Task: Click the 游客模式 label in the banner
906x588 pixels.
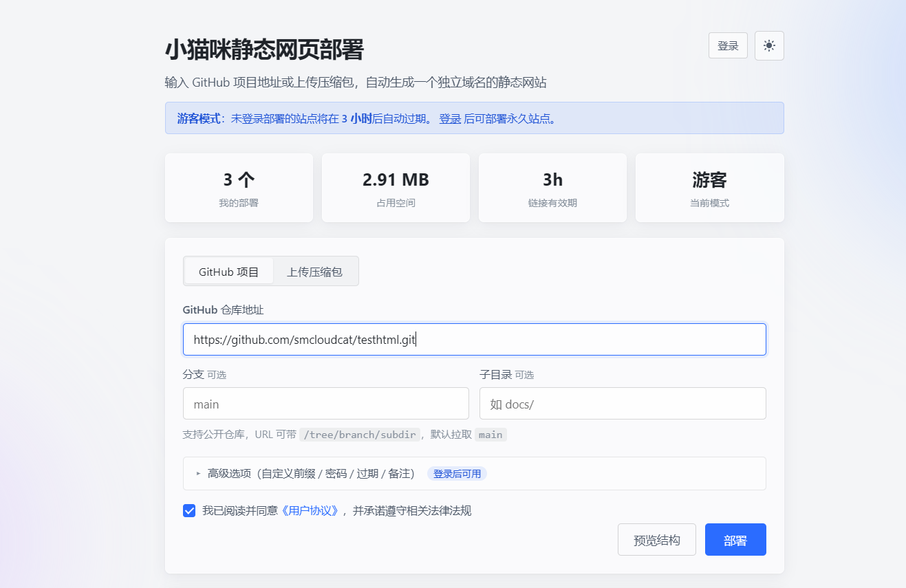Action: pos(199,118)
